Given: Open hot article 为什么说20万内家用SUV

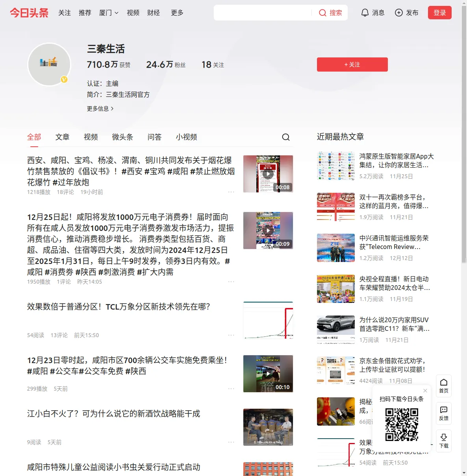Looking at the screenshot, I should (x=395, y=324).
